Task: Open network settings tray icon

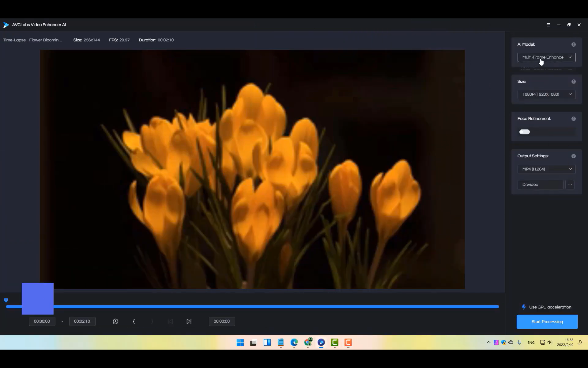Action: tap(542, 342)
